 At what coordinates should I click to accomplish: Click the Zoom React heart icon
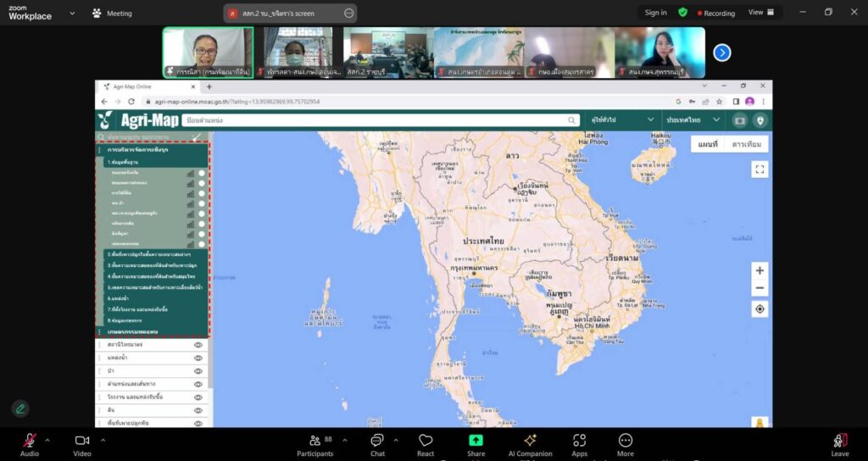(x=426, y=444)
